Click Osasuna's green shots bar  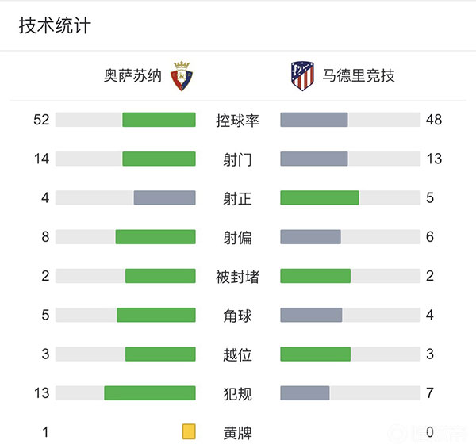coord(159,159)
